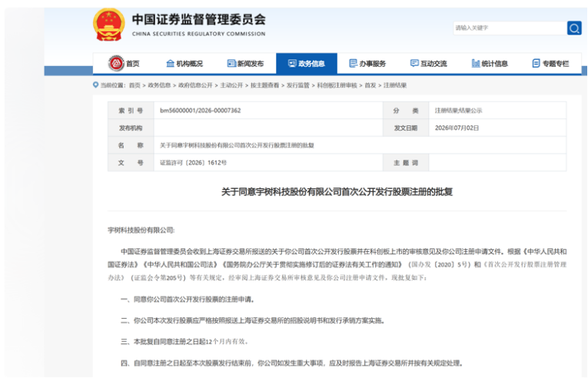Viewport: 588px width, 378px height.
Task: Click the page icon beside 专题专栏
Action: (x=537, y=63)
